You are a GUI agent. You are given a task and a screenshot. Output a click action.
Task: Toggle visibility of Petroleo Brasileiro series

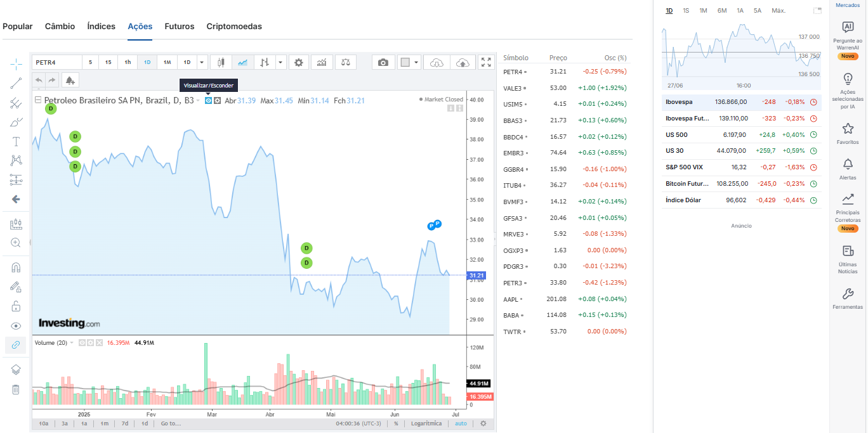click(208, 100)
